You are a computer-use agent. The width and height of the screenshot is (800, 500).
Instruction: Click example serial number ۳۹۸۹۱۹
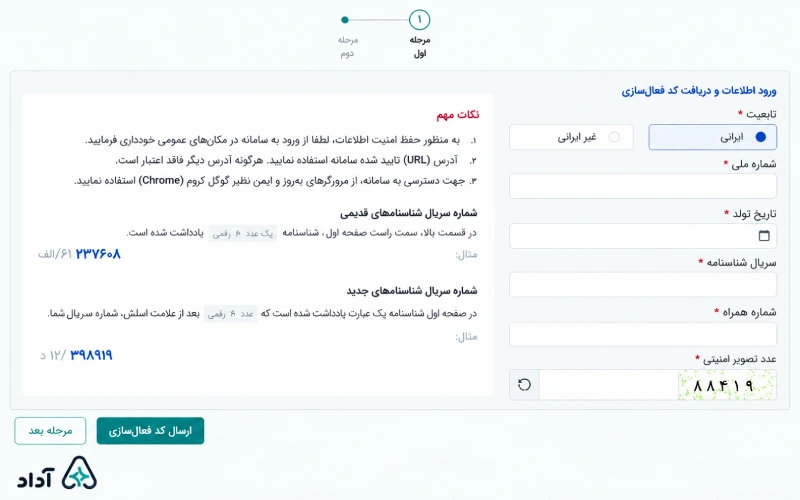pyautogui.click(x=91, y=355)
